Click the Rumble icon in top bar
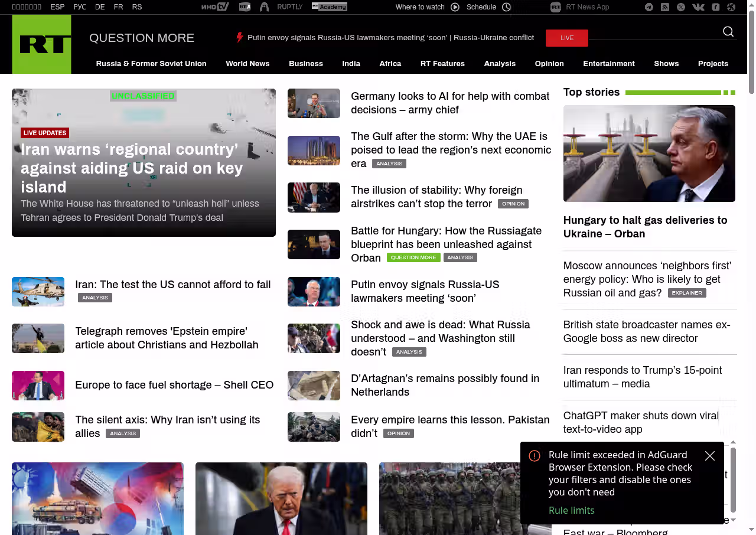Screen dimensions: 756x535 715,7
